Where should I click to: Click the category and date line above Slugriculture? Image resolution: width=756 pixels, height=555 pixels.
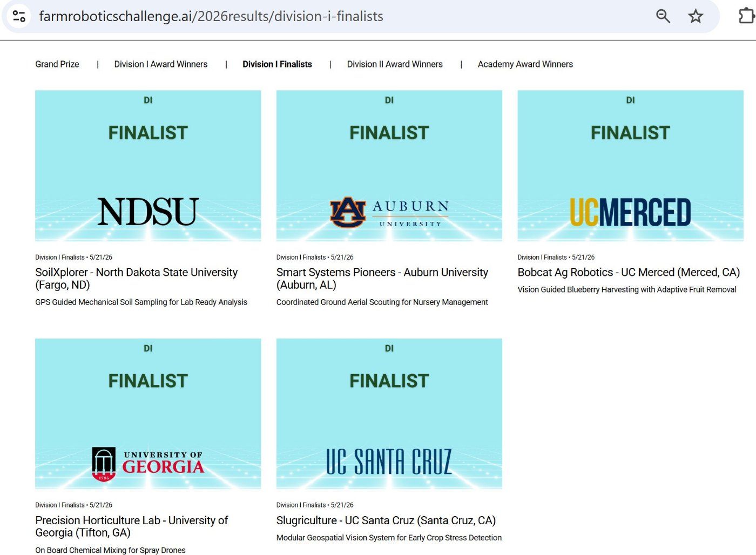(x=315, y=505)
